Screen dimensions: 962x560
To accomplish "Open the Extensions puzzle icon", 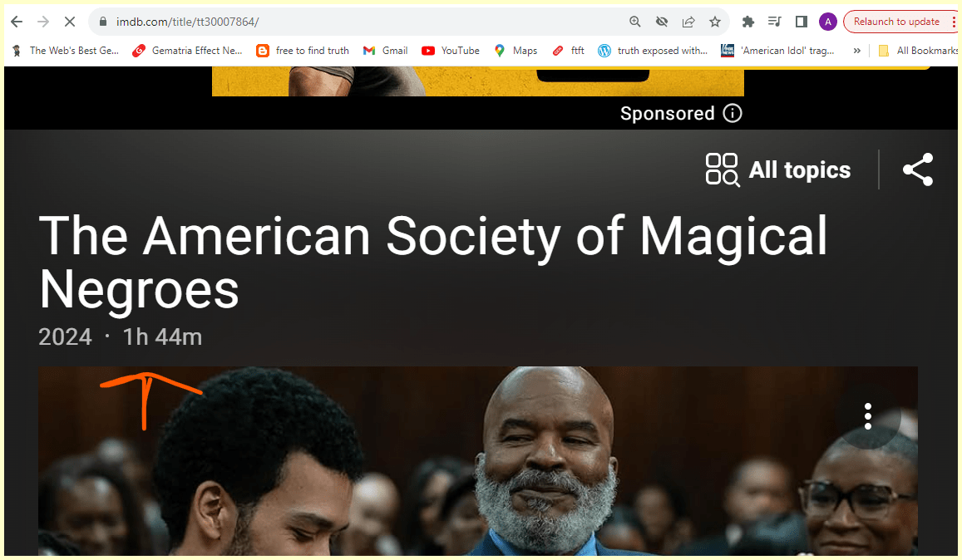I will pos(747,22).
